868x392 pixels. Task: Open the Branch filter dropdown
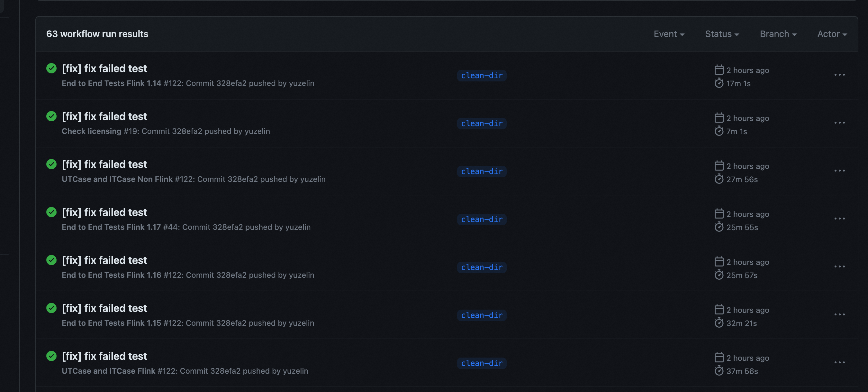778,34
